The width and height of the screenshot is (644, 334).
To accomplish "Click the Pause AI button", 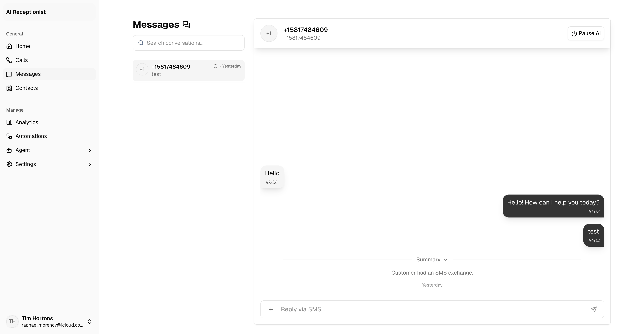I will click(x=586, y=33).
